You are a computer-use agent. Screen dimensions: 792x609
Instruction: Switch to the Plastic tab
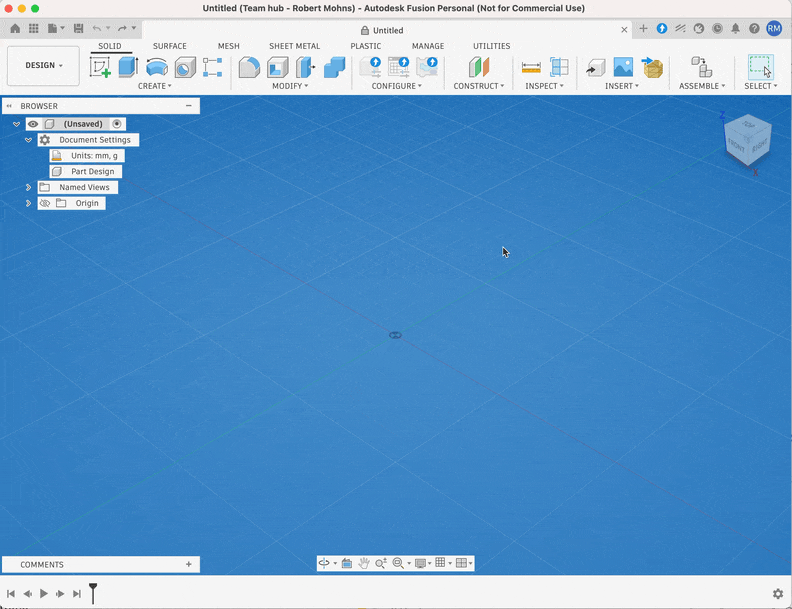pyautogui.click(x=366, y=46)
